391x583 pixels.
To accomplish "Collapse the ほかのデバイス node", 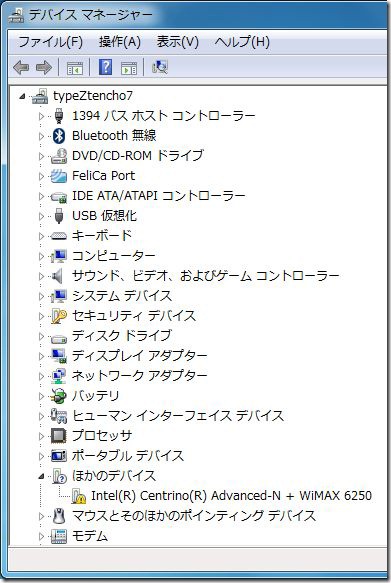I will click(42, 476).
